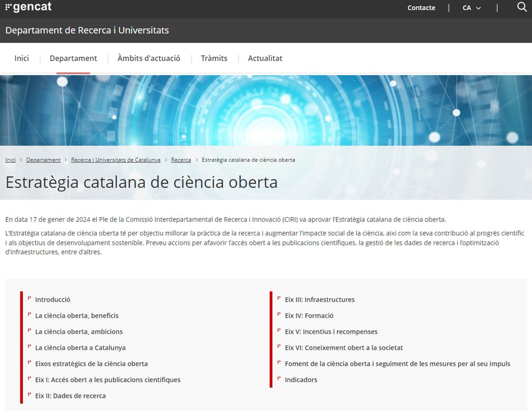The width and height of the screenshot is (532, 411).
Task: Open Eix III: Infraestructures
Action: [320, 300]
